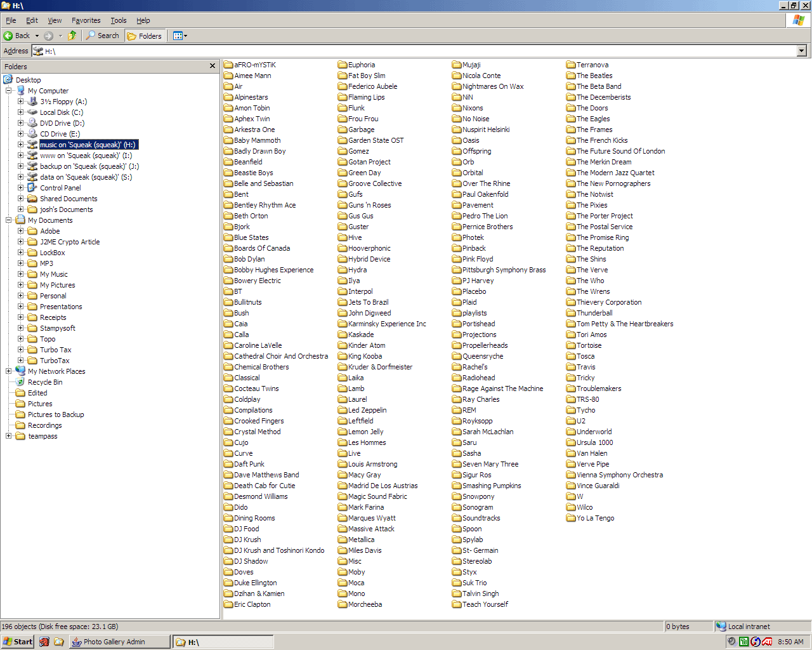Open the Tools menu
The image size is (812, 650).
(x=118, y=20)
